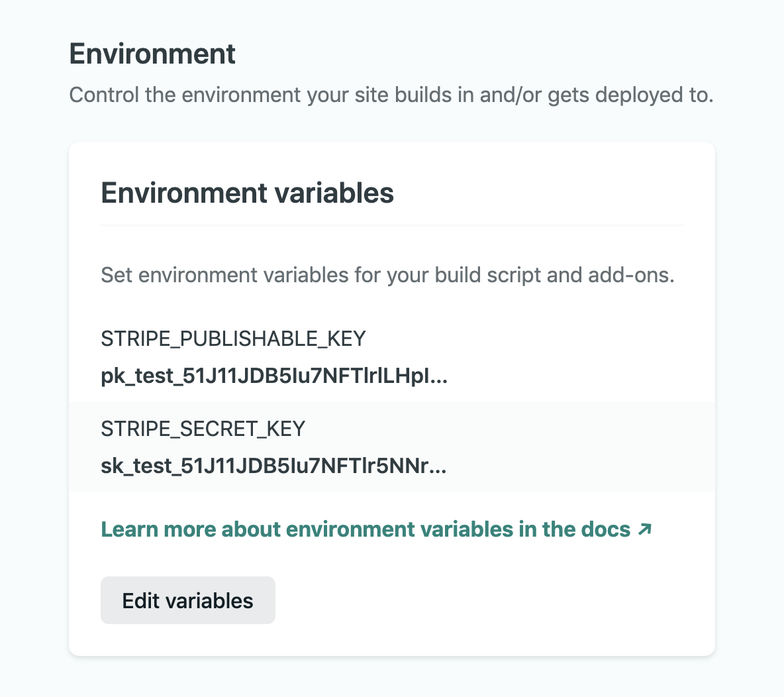Click the highlighted STRIPE_SECRET_KEY row

pos(392,446)
